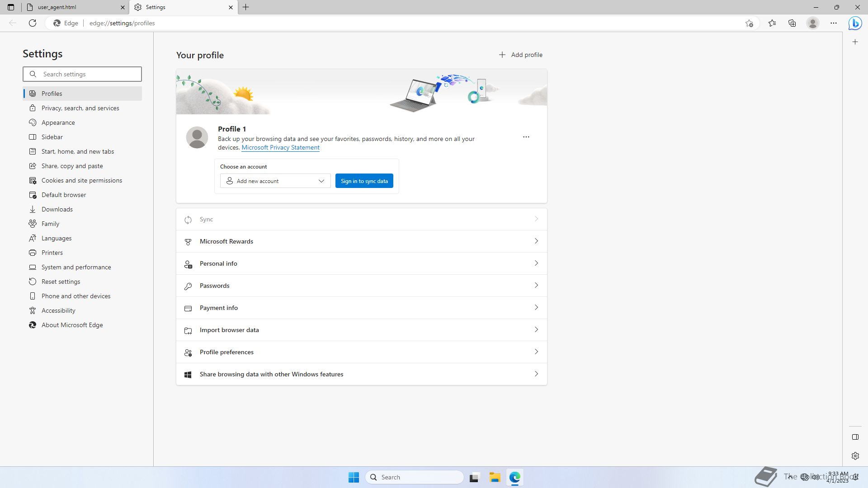Click the clock in system tray
The width and height of the screenshot is (868, 488).
pyautogui.click(x=838, y=477)
